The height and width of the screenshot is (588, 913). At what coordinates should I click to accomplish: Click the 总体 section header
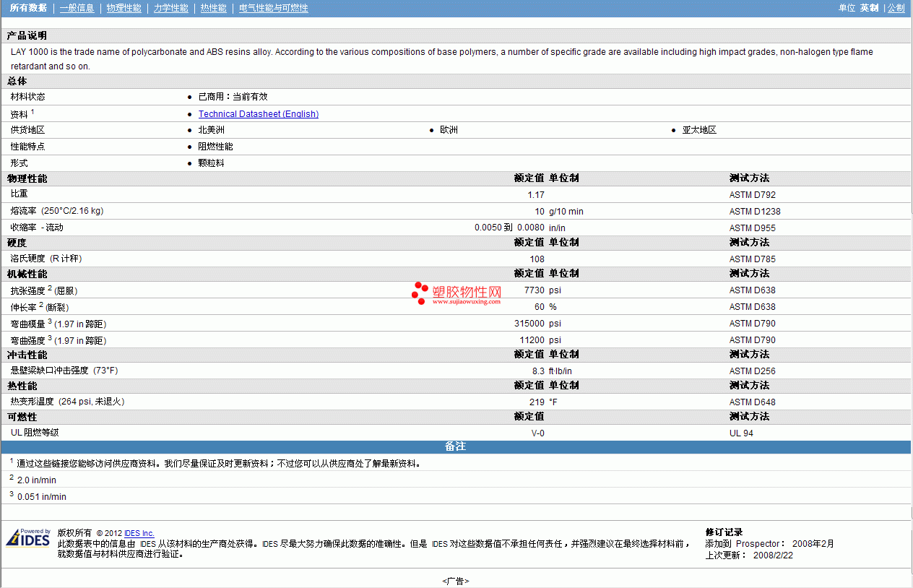[456, 81]
